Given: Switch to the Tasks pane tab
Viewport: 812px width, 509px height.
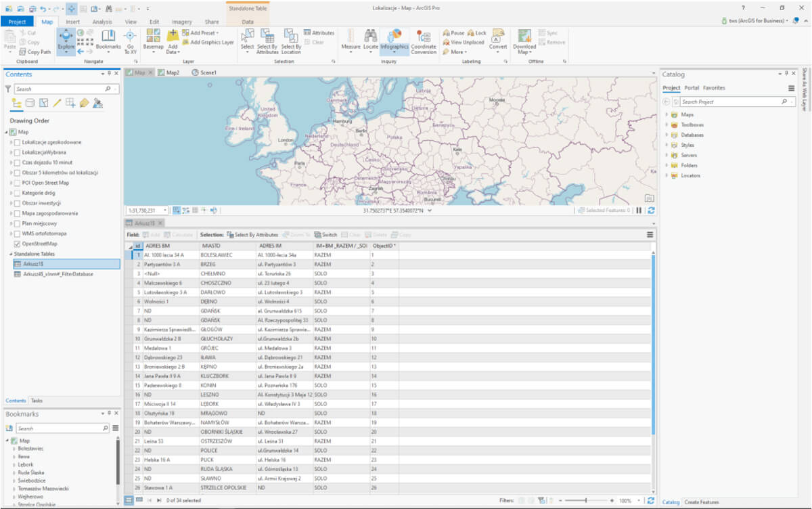Looking at the screenshot, I should (37, 401).
